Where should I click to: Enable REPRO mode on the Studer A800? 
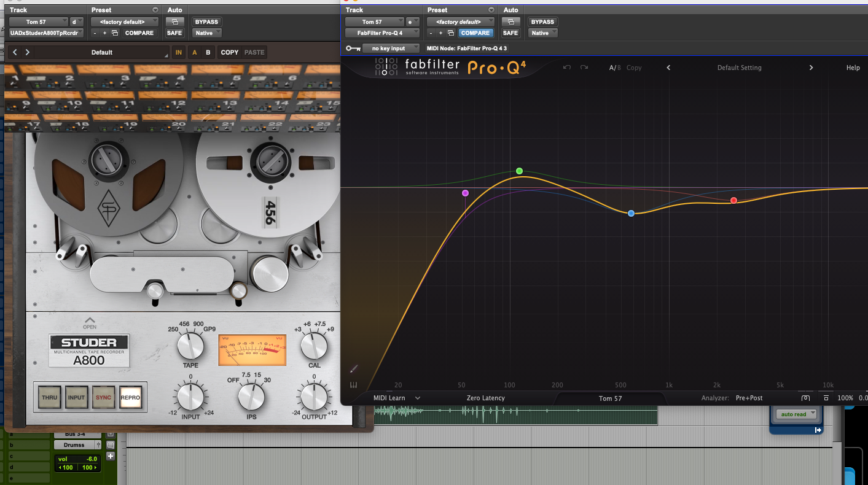[x=130, y=398]
